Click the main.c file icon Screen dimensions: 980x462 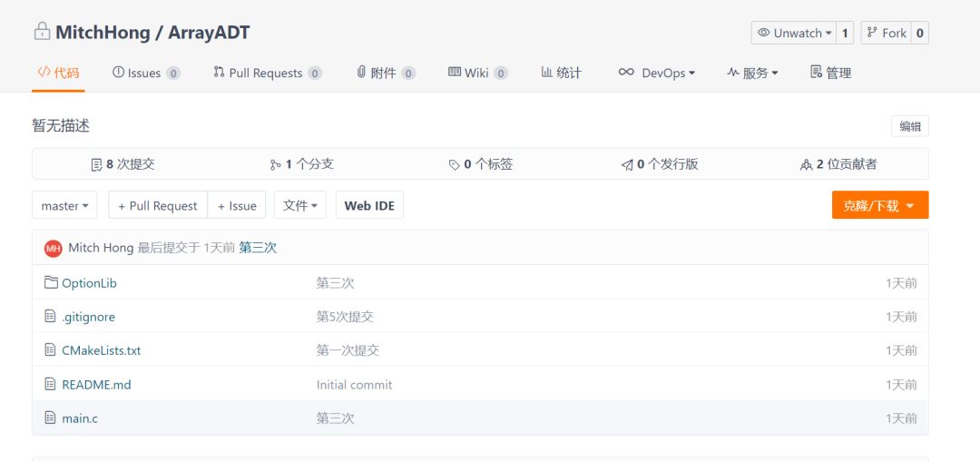(51, 418)
